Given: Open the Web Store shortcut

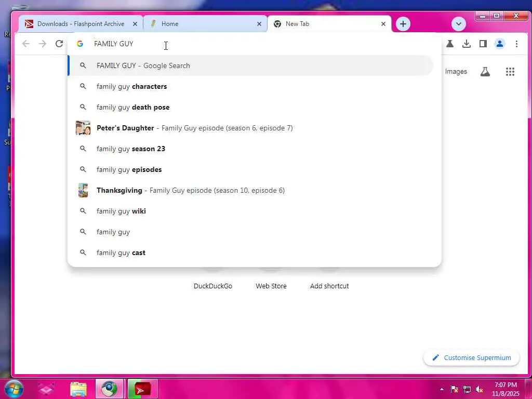Looking at the screenshot, I should [x=271, y=286].
